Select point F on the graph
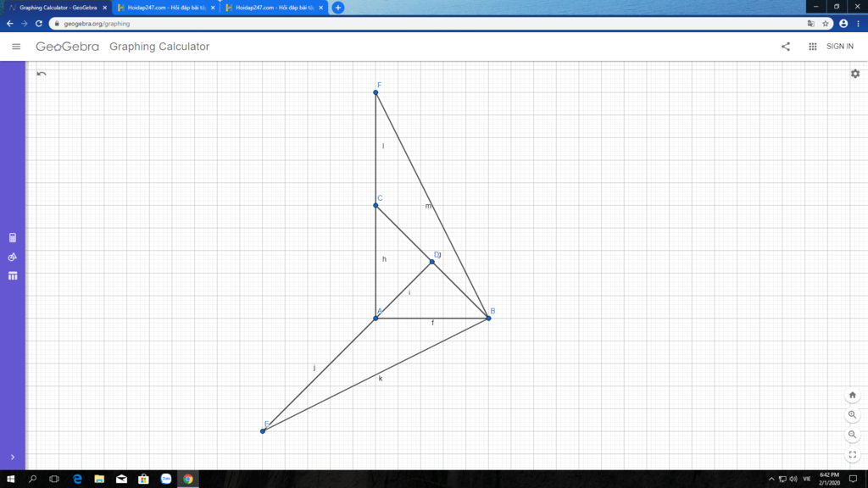This screenshot has width=868, height=488. (376, 92)
